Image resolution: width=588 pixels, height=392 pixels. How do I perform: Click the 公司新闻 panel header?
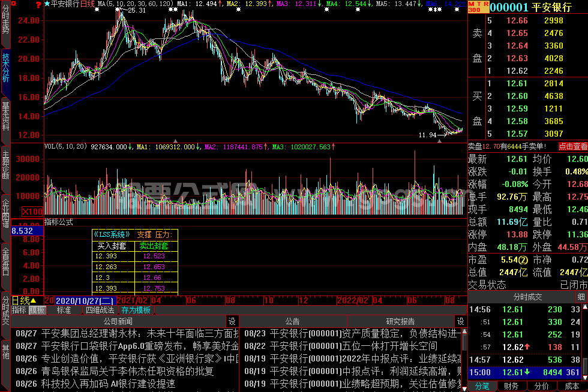(118, 321)
